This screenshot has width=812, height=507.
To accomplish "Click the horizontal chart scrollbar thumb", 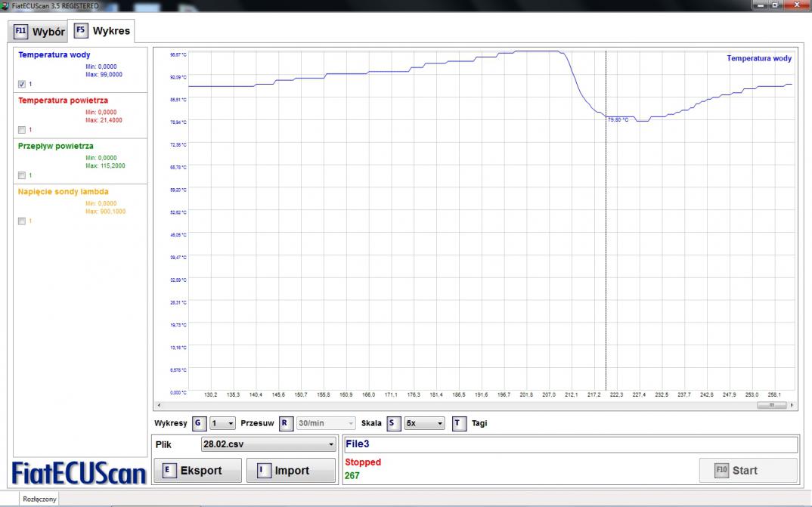I will [x=772, y=405].
